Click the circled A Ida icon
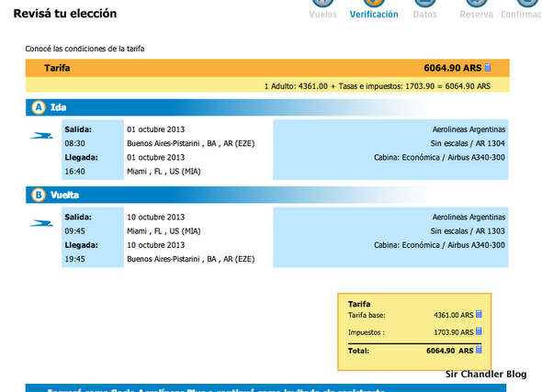This screenshot has width=542, height=392. tap(39, 107)
